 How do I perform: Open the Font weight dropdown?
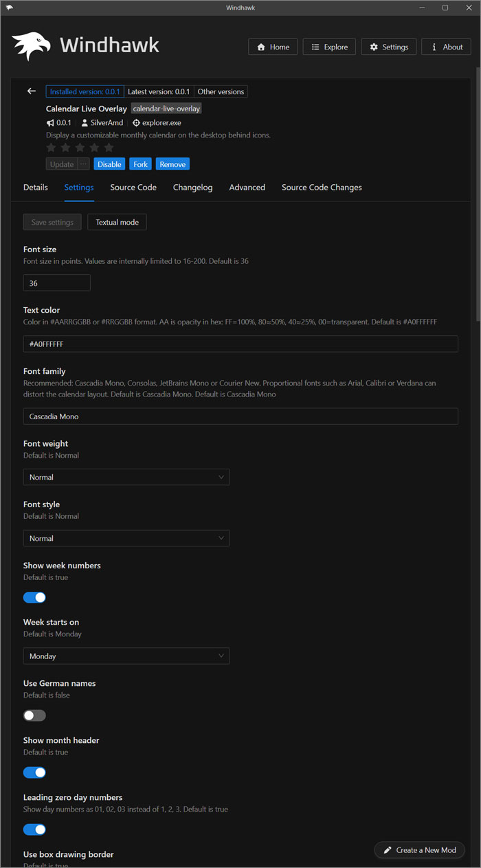(126, 477)
